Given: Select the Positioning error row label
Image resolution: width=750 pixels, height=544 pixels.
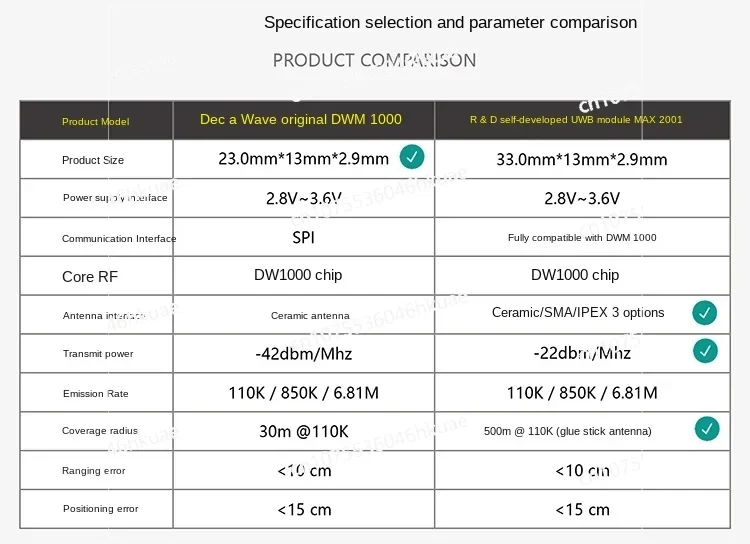Looking at the screenshot, I should (x=100, y=509).
